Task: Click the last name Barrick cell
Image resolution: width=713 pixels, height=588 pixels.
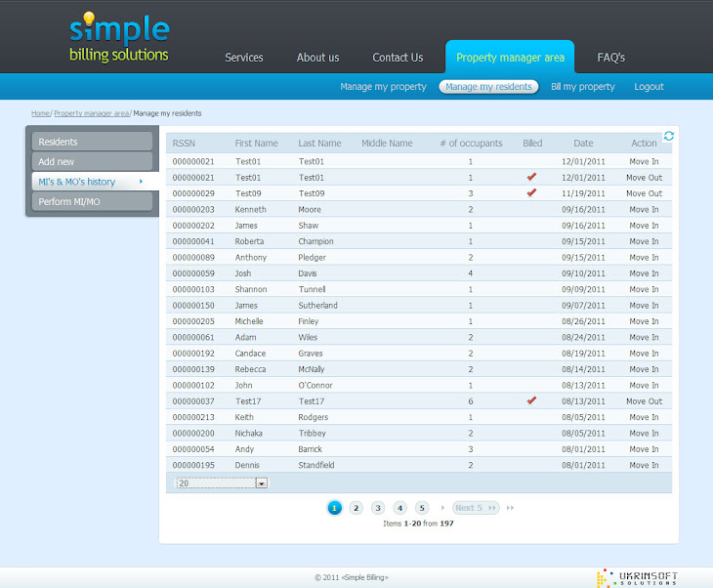Action: [x=311, y=449]
